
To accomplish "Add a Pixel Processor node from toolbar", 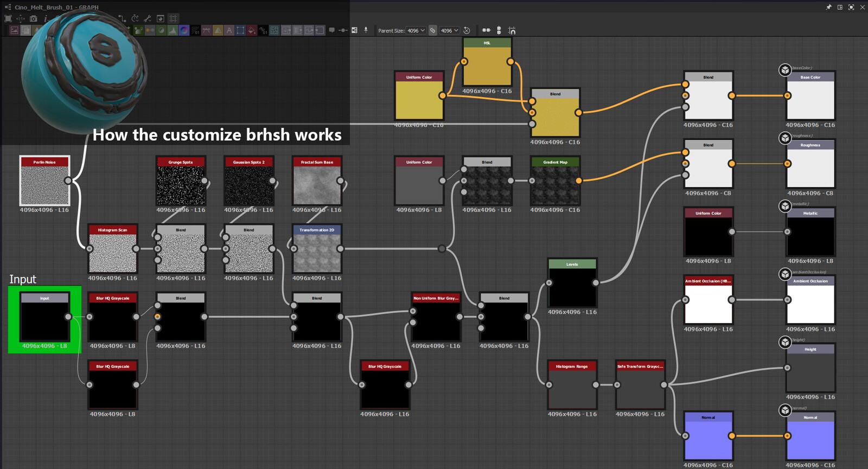I will coord(195,30).
